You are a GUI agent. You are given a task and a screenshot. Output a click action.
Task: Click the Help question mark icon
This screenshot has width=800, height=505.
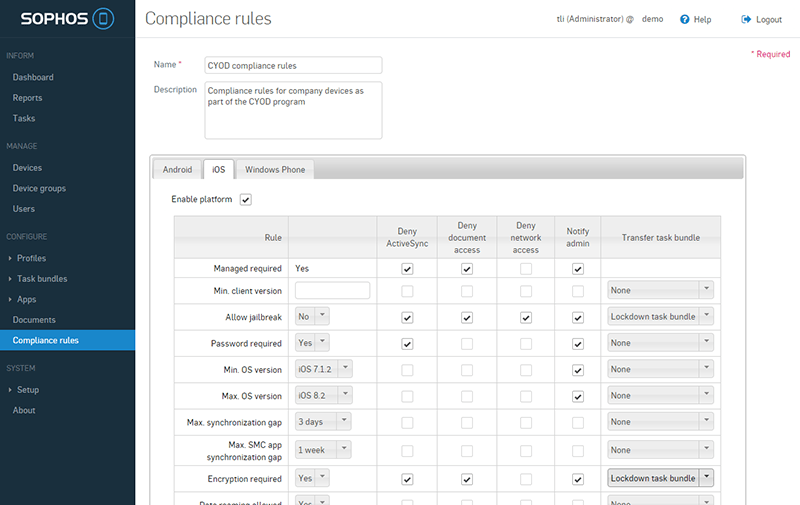pyautogui.click(x=685, y=20)
